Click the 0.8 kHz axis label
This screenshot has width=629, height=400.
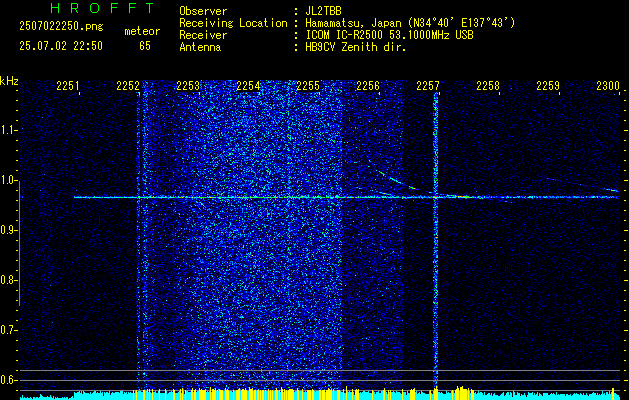coord(8,280)
